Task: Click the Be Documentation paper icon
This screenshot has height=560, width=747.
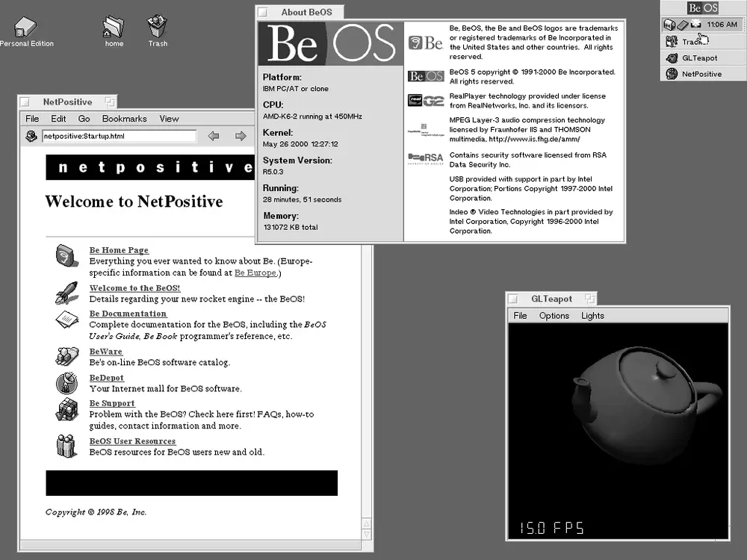Action: 67,320
